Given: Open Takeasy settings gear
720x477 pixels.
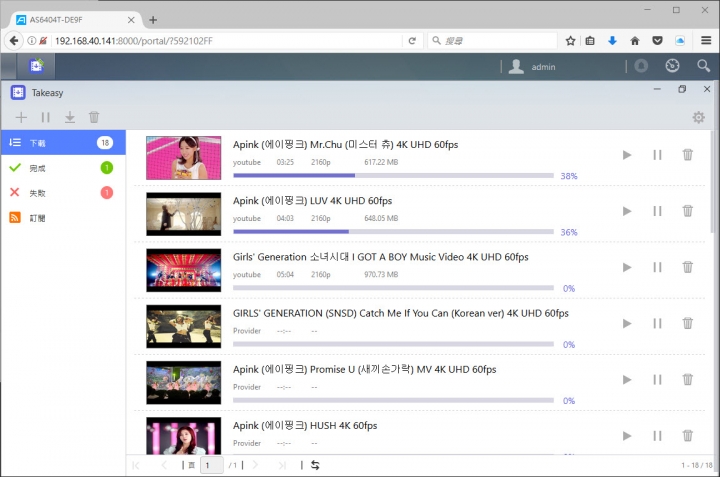Looking at the screenshot, I should point(698,118).
